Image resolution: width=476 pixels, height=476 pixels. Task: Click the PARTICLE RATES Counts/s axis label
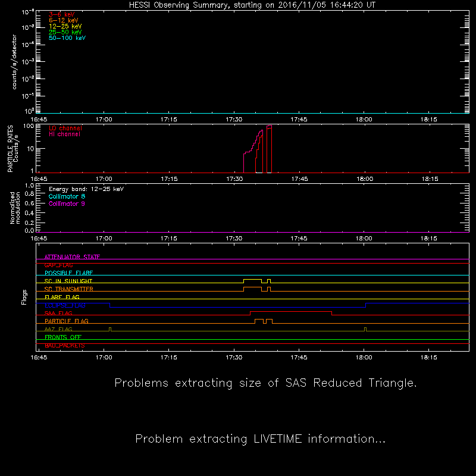(12, 149)
